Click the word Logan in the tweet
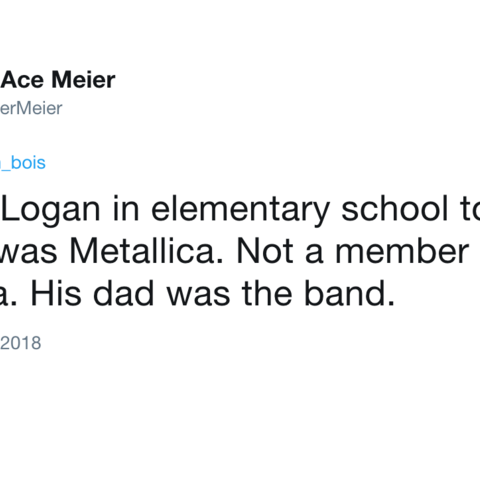 pyautogui.click(x=51, y=210)
